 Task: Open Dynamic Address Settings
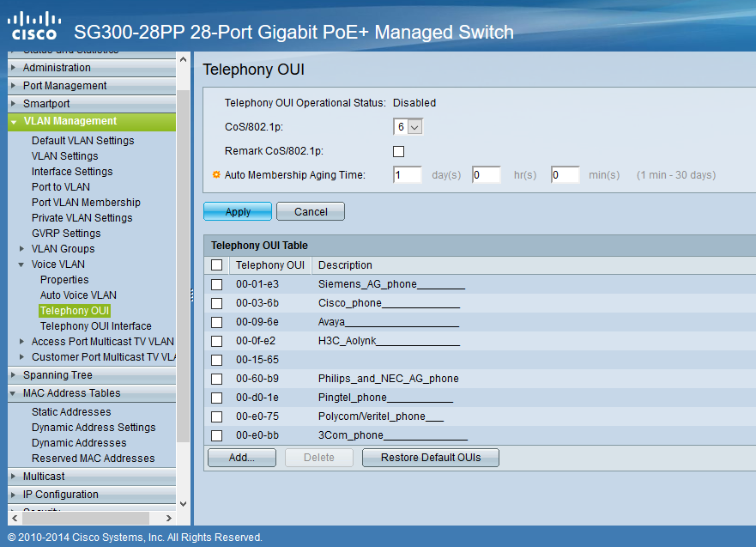click(94, 428)
